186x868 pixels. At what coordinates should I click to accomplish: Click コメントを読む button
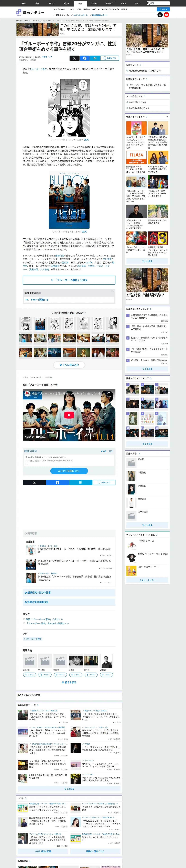pos(69,471)
